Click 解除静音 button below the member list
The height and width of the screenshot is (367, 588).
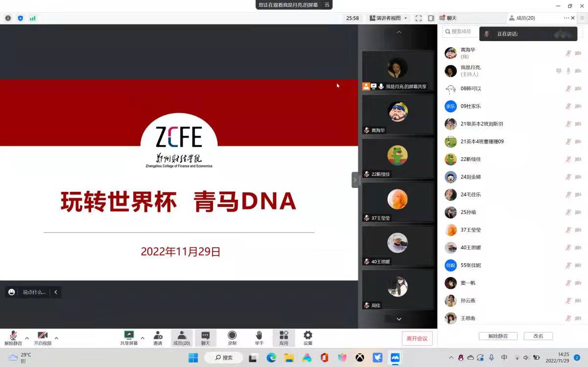click(x=498, y=336)
